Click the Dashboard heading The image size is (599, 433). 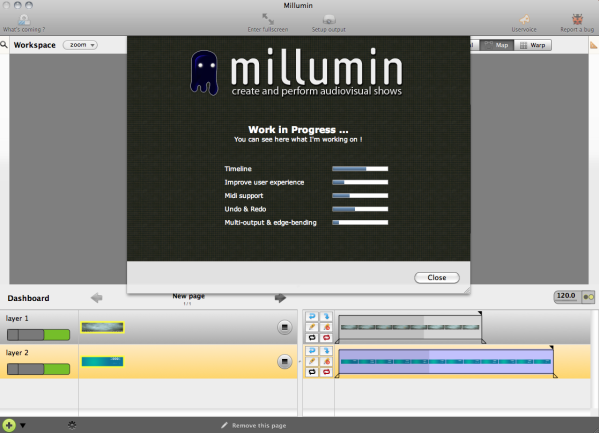coord(28,298)
